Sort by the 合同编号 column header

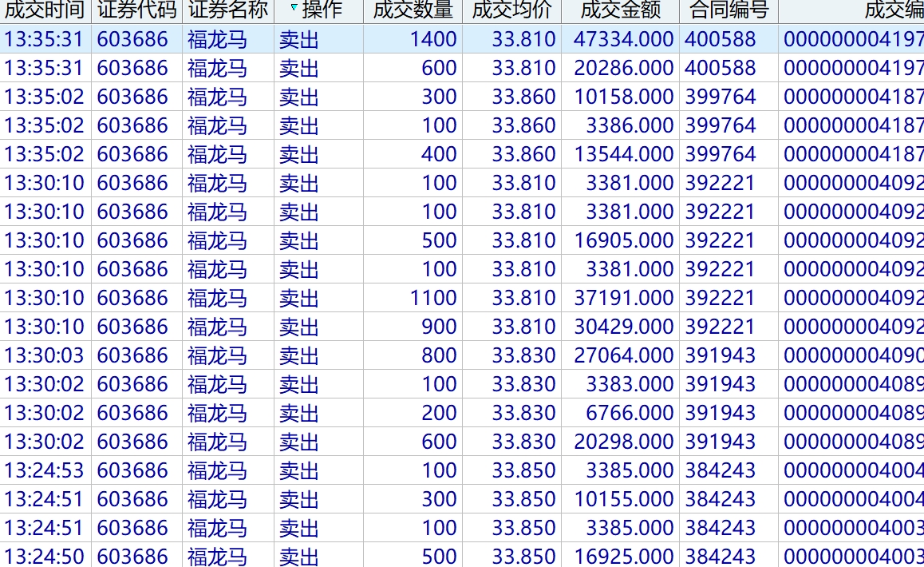coord(729,10)
